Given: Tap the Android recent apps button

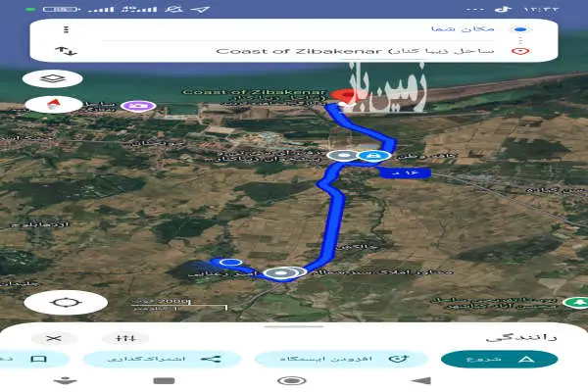Looking at the screenshot, I should click(164, 381).
